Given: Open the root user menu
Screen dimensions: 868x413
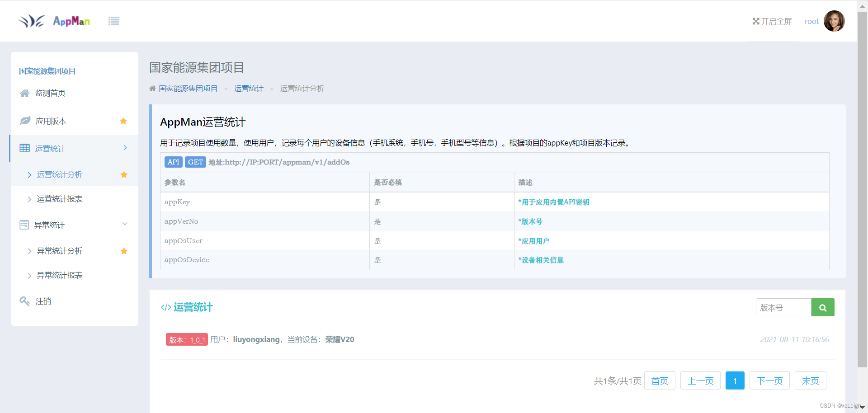Looking at the screenshot, I should (811, 21).
